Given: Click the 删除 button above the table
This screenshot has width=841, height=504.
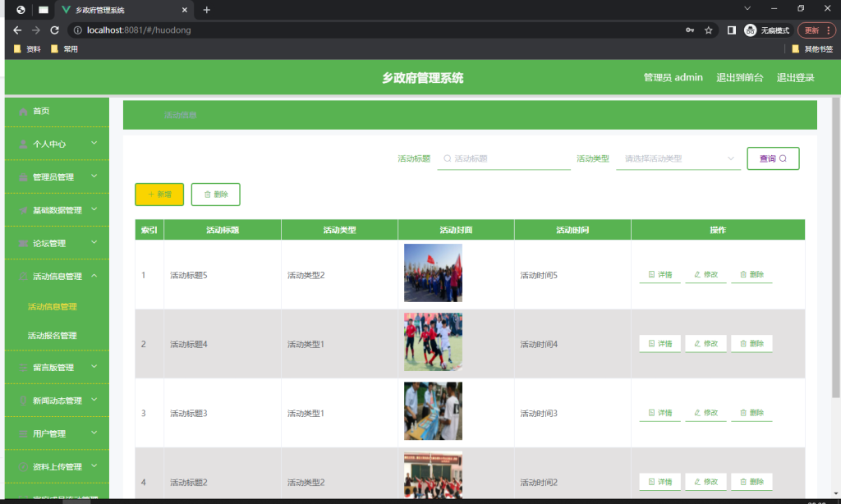Looking at the screenshot, I should (x=215, y=195).
